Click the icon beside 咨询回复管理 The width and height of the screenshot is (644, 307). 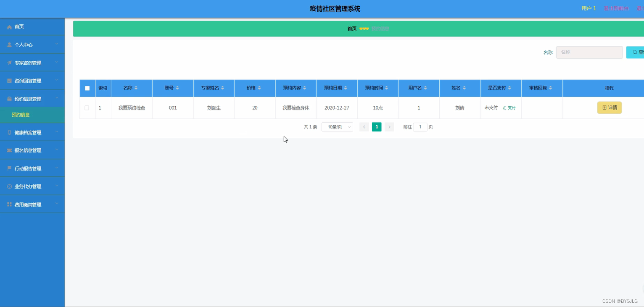[9, 81]
